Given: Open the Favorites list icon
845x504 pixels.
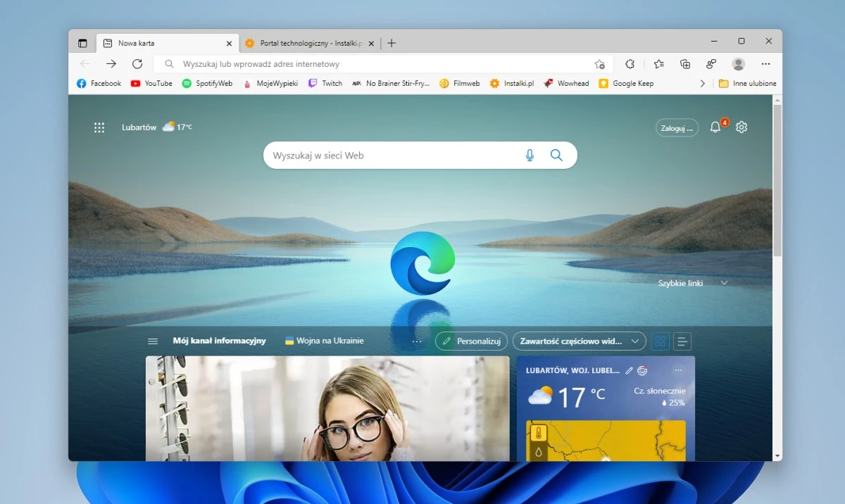Looking at the screenshot, I should 659,63.
